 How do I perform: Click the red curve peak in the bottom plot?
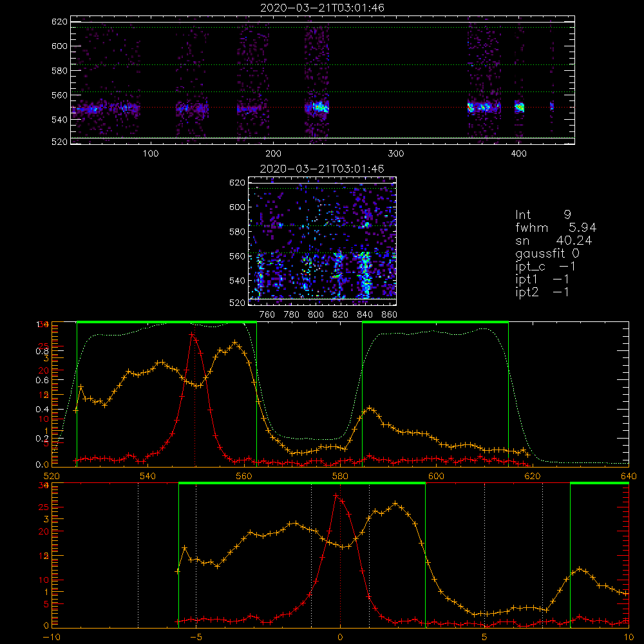336,496
